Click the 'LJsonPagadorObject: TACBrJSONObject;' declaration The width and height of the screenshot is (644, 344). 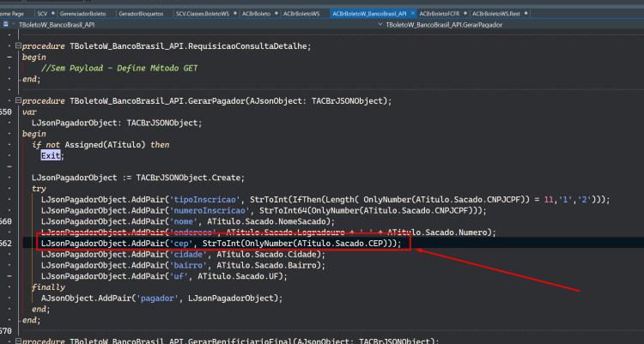click(x=117, y=123)
